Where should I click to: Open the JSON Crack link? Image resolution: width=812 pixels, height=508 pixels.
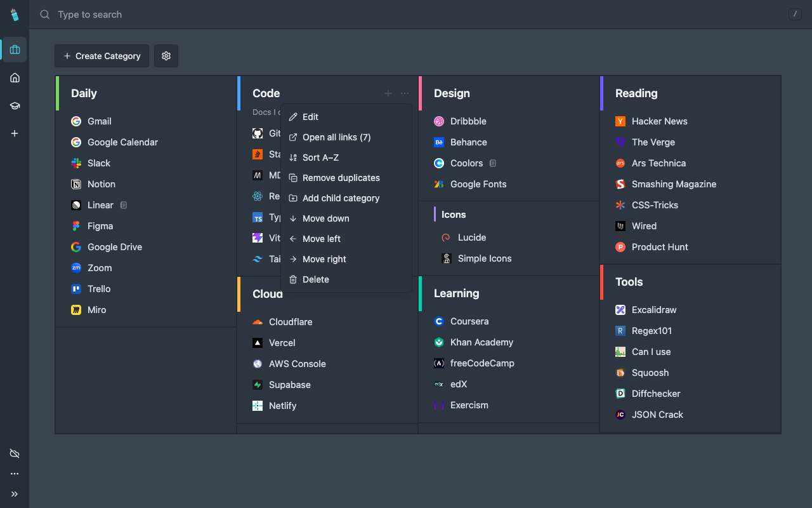point(657,415)
